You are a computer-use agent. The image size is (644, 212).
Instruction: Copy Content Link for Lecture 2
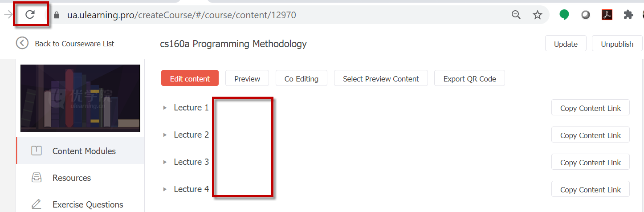tap(590, 135)
